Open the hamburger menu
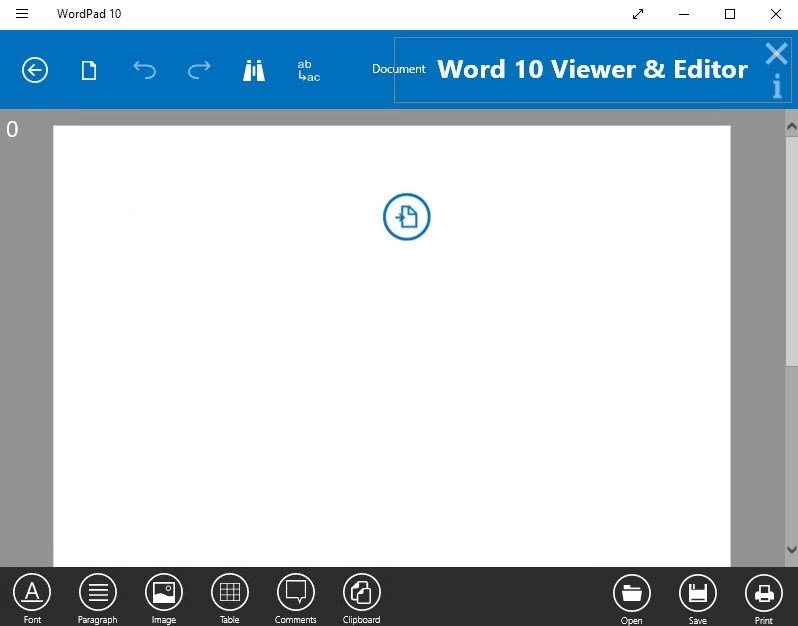The width and height of the screenshot is (798, 626). [22, 14]
